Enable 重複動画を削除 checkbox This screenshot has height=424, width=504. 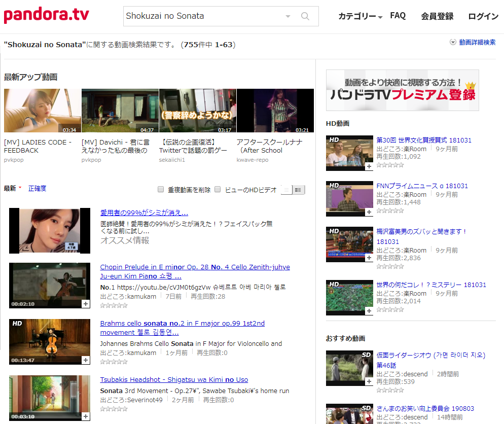click(161, 189)
